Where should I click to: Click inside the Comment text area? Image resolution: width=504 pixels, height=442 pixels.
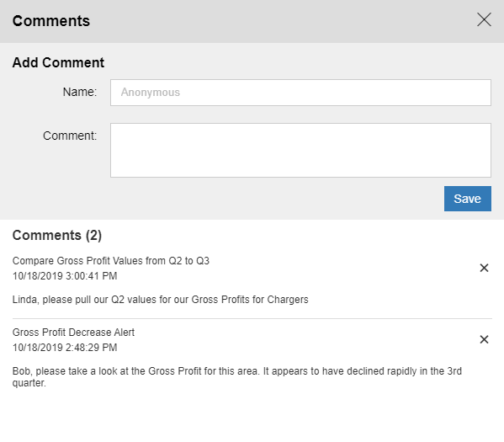[300, 150]
